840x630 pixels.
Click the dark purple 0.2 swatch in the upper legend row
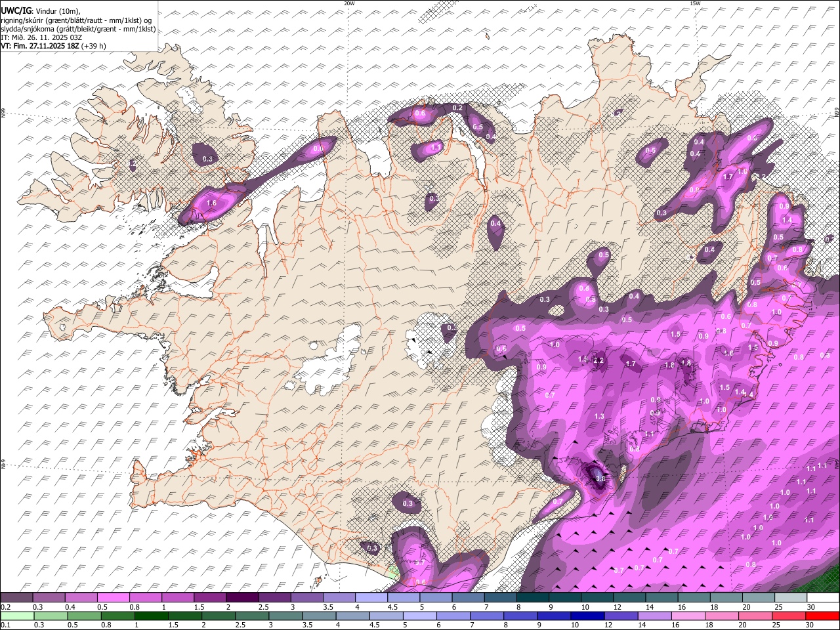[16, 598]
